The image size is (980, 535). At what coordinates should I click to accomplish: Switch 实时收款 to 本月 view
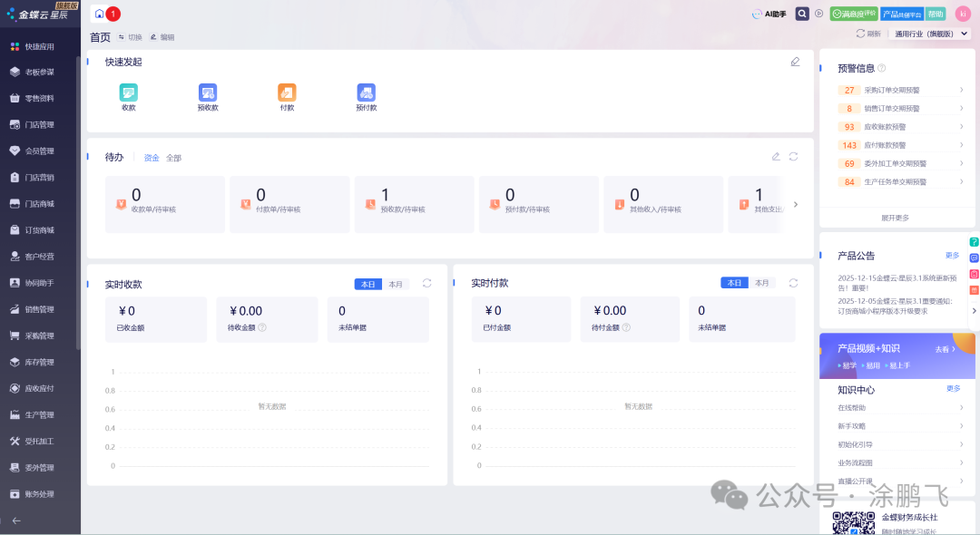click(396, 284)
